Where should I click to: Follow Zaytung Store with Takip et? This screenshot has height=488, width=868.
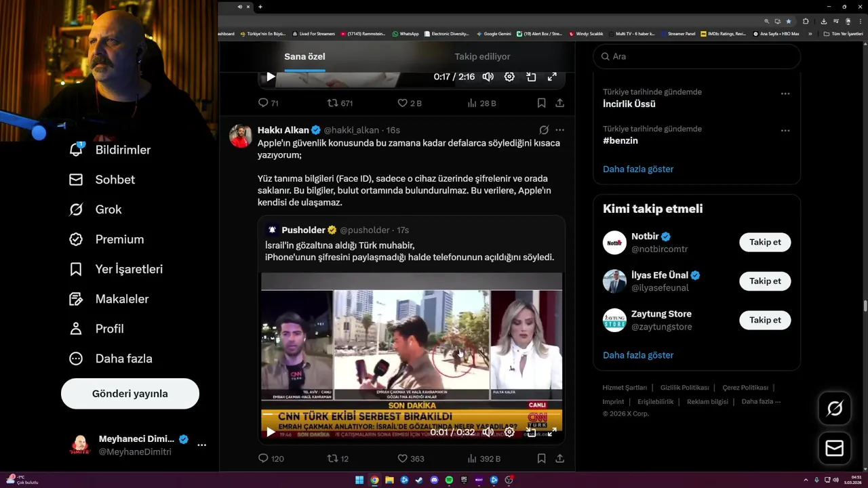pos(765,320)
